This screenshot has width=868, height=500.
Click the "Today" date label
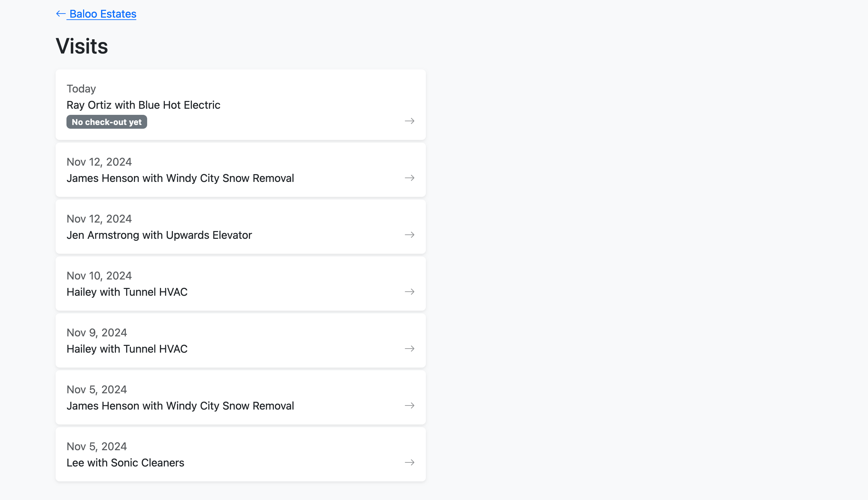pos(81,89)
